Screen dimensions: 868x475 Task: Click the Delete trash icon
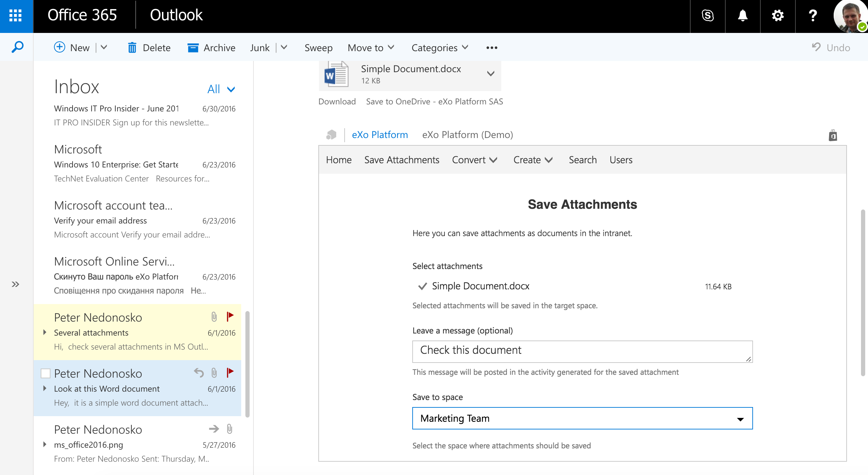[132, 47]
